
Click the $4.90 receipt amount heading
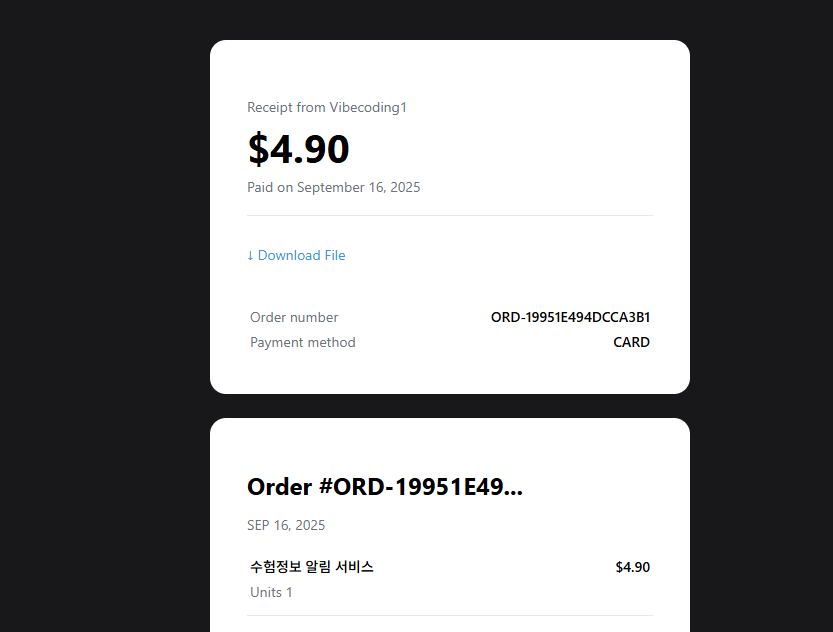click(298, 148)
